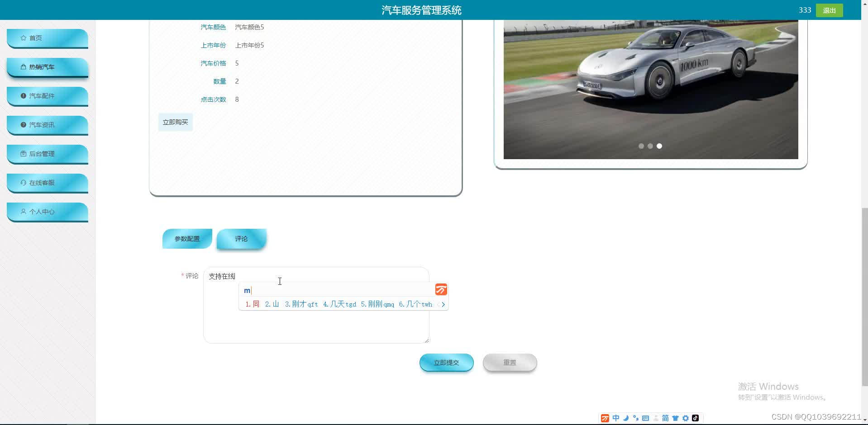
Task: Click the star icon beside 首页
Action: pos(24,38)
